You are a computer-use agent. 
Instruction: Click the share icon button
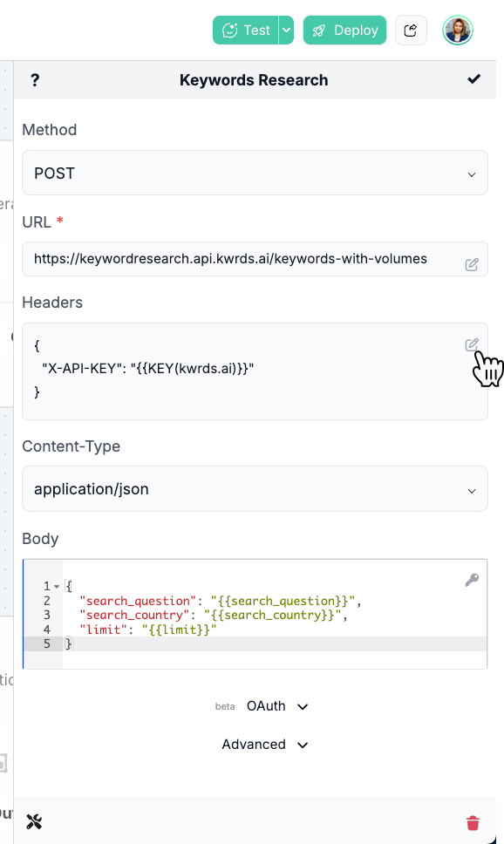411,31
